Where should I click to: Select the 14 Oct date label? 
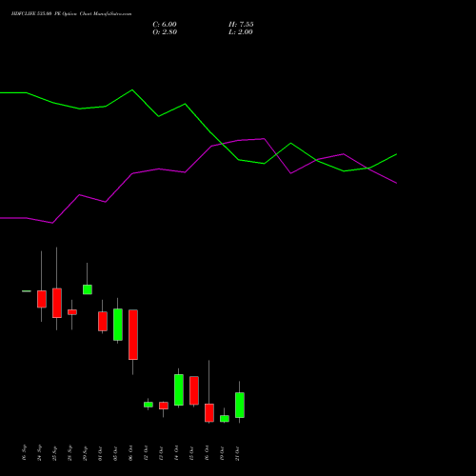point(176,453)
